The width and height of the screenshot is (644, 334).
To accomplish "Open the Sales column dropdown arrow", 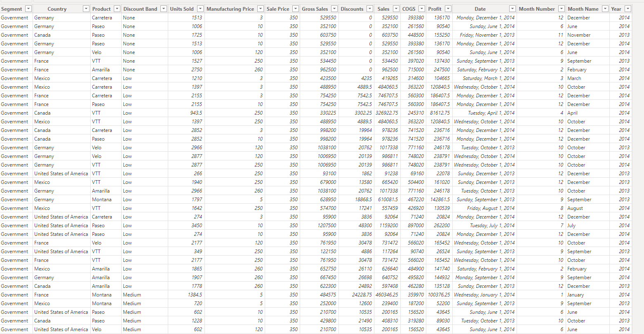I will (x=396, y=9).
